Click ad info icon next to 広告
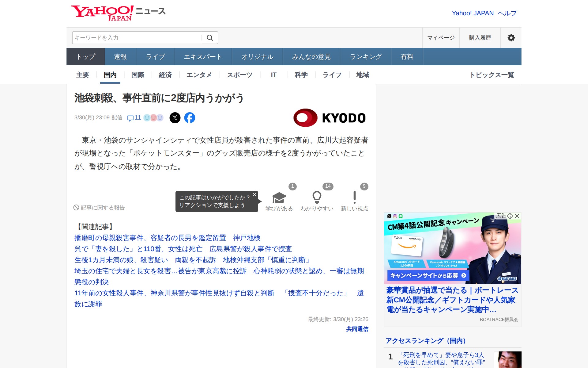The image size is (588, 368). [510, 216]
